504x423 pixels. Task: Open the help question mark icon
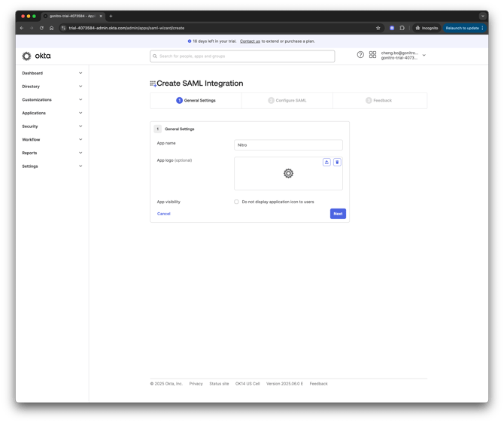(360, 55)
